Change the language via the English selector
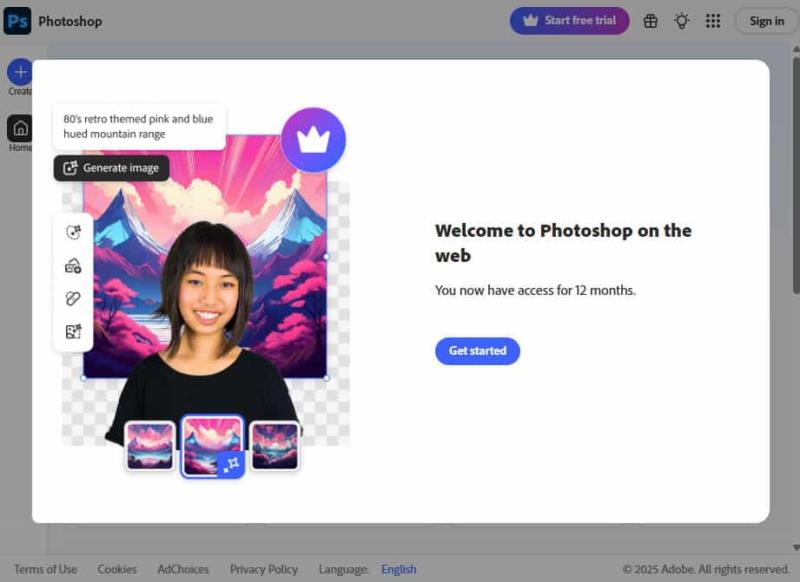 [x=399, y=569]
